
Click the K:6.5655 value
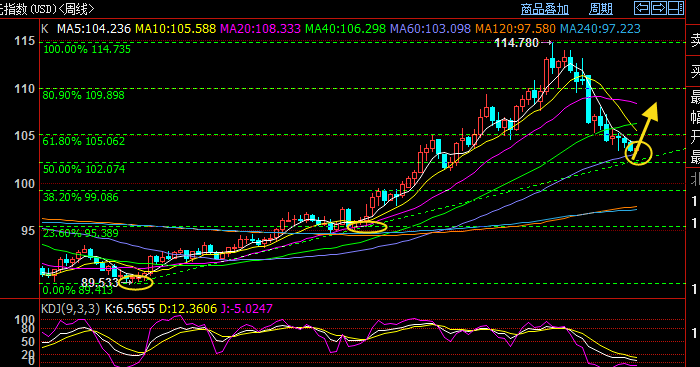coord(130,309)
